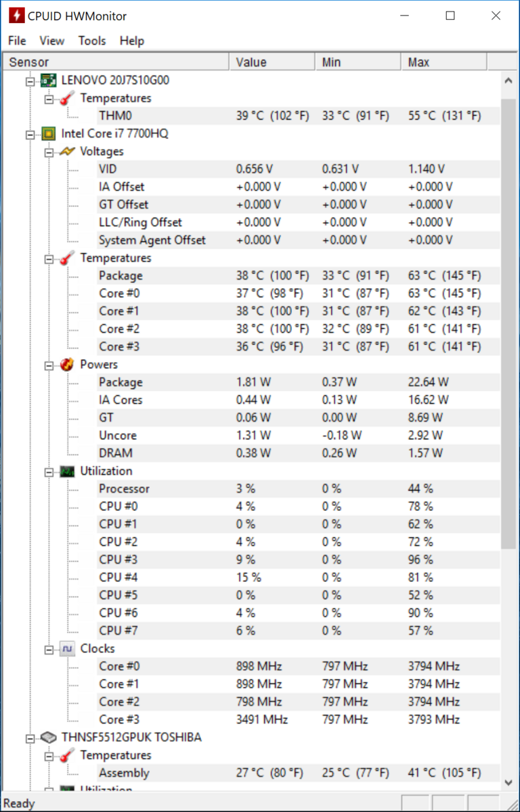Image resolution: width=520 pixels, height=812 pixels.
Task: Open the Tools menu
Action: [92, 41]
